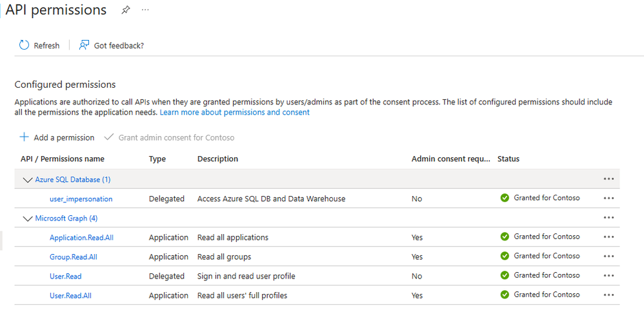Open the more options for User.Read.All row
644x323 pixels.
point(609,295)
